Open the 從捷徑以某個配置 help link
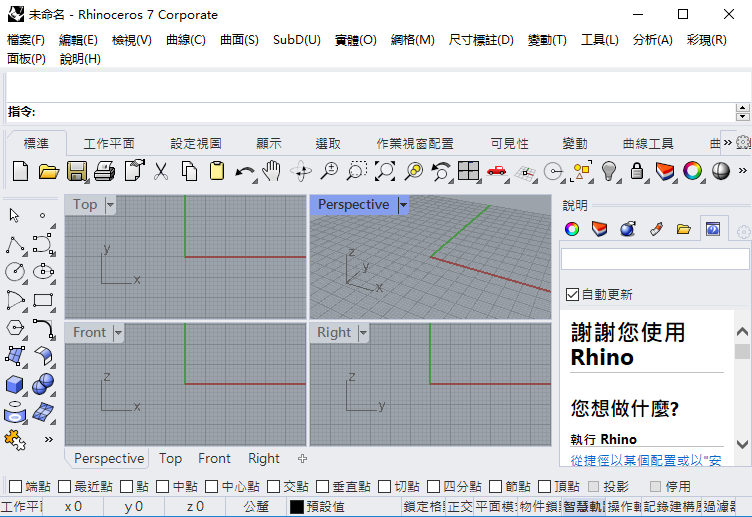The width and height of the screenshot is (752, 517). pyautogui.click(x=646, y=460)
